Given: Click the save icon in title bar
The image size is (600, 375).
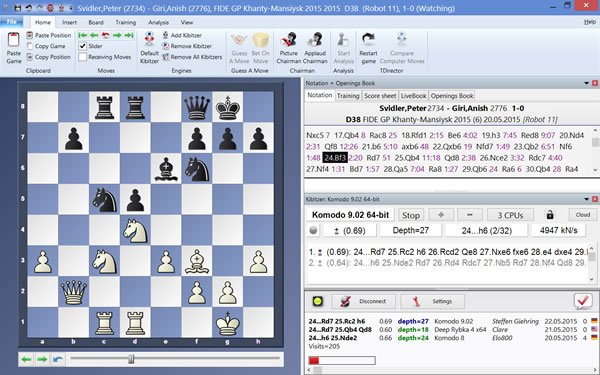Looking at the screenshot, I should pyautogui.click(x=18, y=8).
